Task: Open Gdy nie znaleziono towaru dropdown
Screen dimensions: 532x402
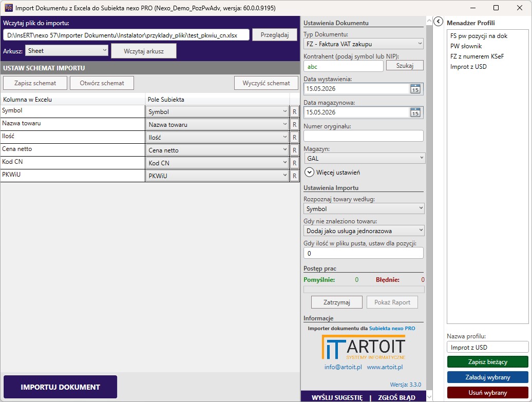Action: [x=364, y=231]
